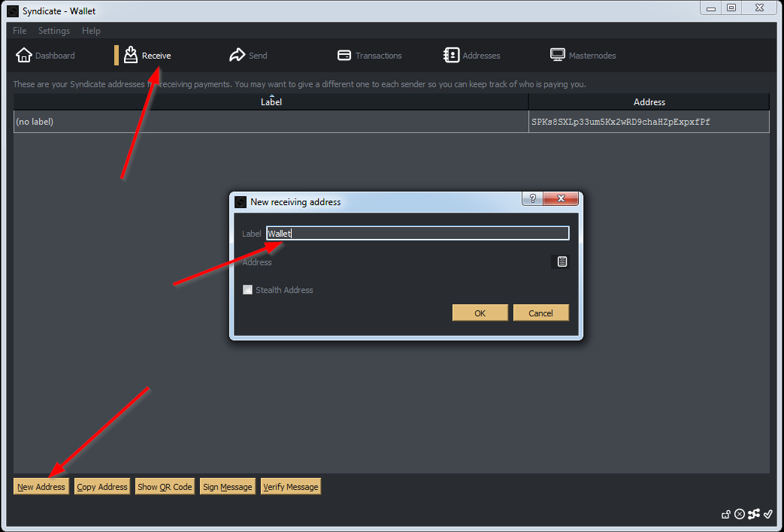Click the New Address button
Image resolution: width=784 pixels, height=532 pixels.
pos(41,487)
